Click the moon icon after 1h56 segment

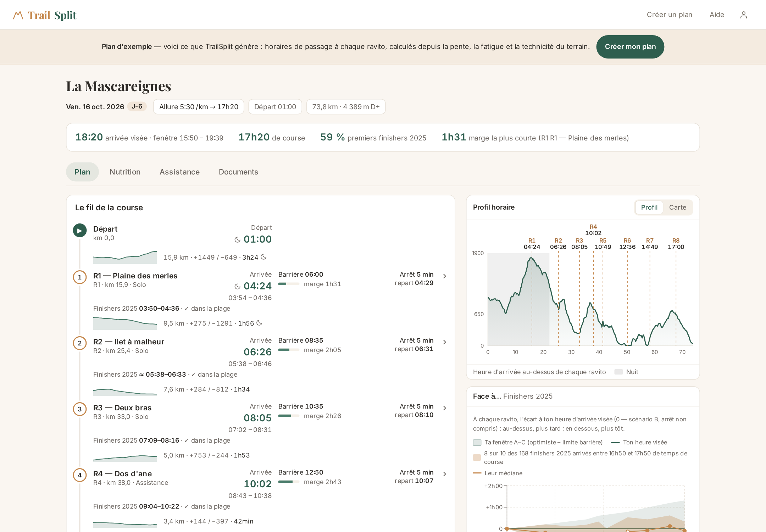coord(259,323)
